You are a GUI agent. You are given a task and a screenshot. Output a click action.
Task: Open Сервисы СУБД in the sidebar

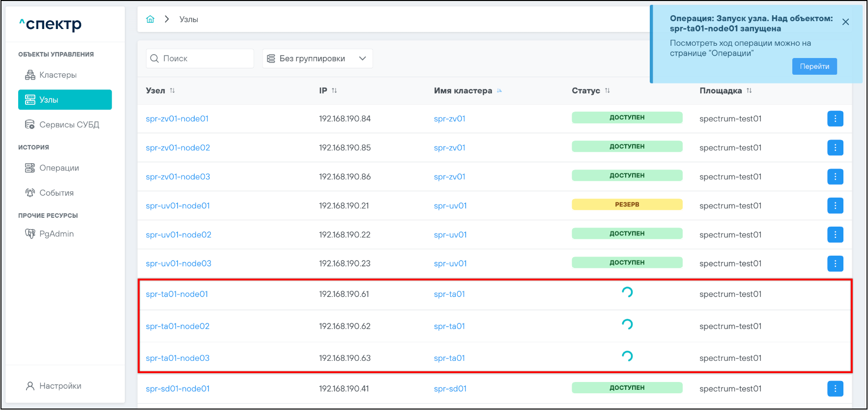coord(69,124)
